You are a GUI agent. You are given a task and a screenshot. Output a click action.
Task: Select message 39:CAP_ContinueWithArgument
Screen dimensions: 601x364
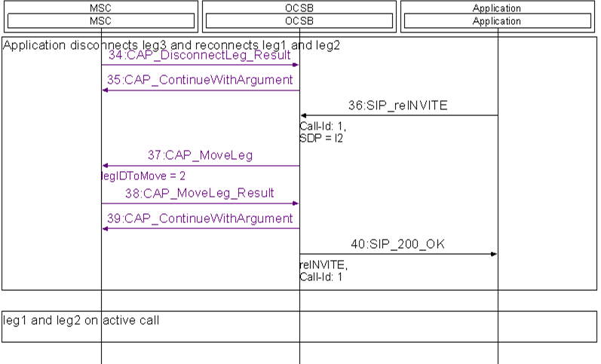(200, 219)
